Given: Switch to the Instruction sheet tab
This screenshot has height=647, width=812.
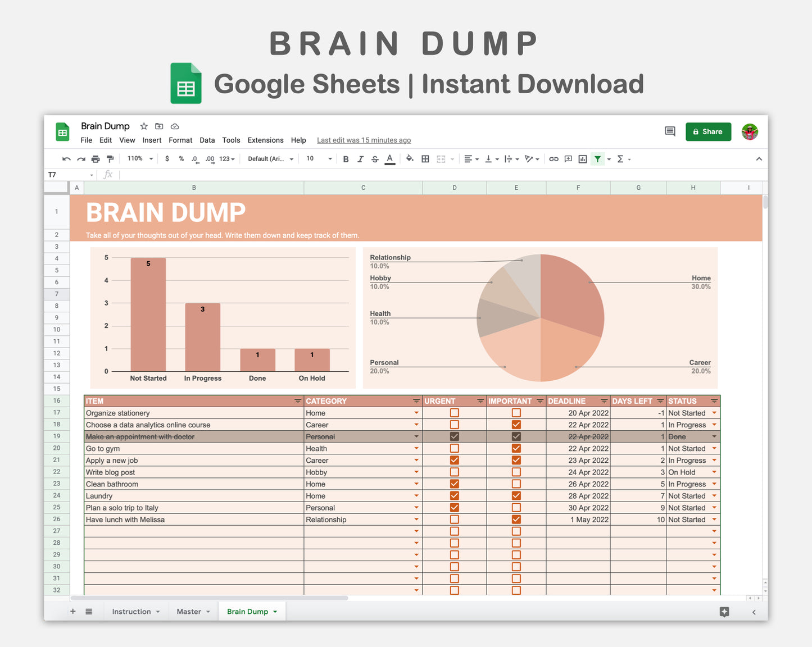Looking at the screenshot, I should pos(131,611).
